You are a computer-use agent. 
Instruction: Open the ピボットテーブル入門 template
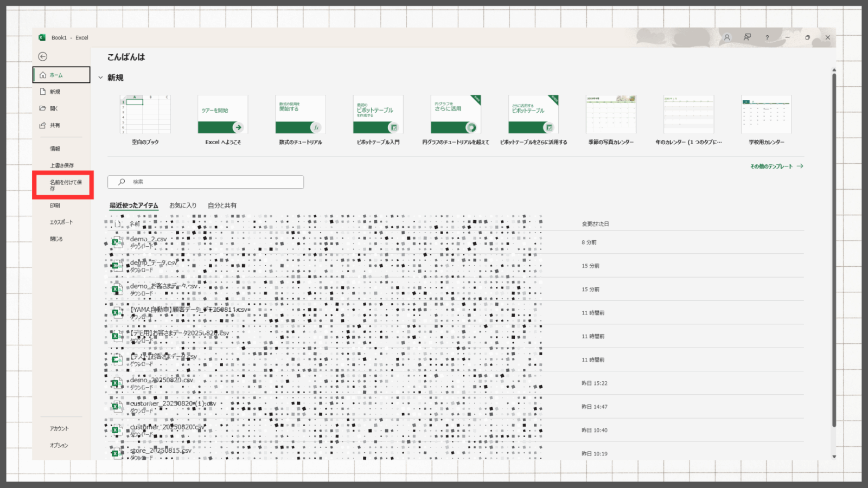[x=378, y=114]
